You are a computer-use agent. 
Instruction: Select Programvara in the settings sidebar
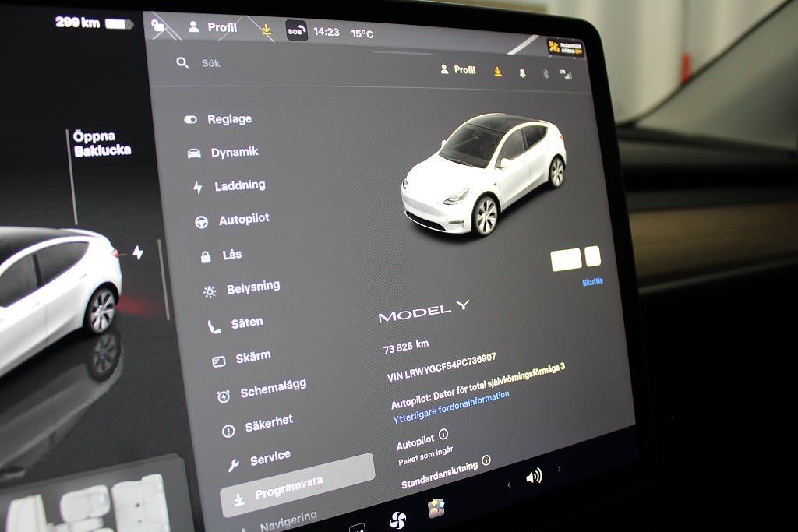(x=288, y=489)
